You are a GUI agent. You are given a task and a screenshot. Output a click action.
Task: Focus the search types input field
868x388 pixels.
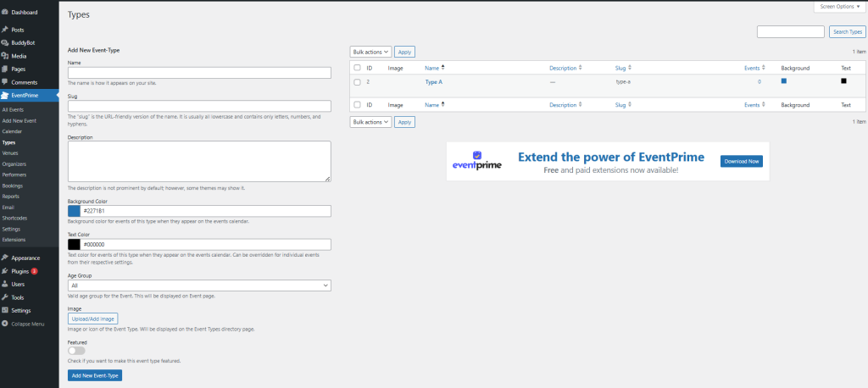[x=791, y=32]
